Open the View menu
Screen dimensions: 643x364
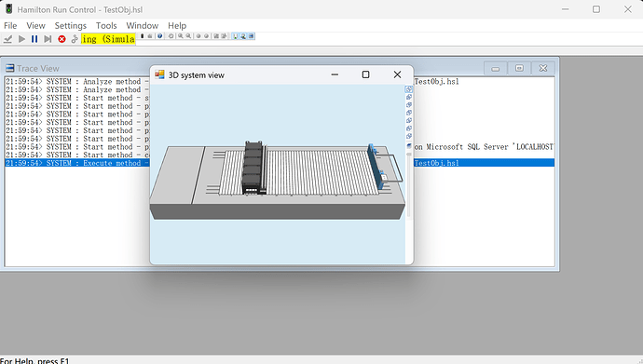point(35,25)
